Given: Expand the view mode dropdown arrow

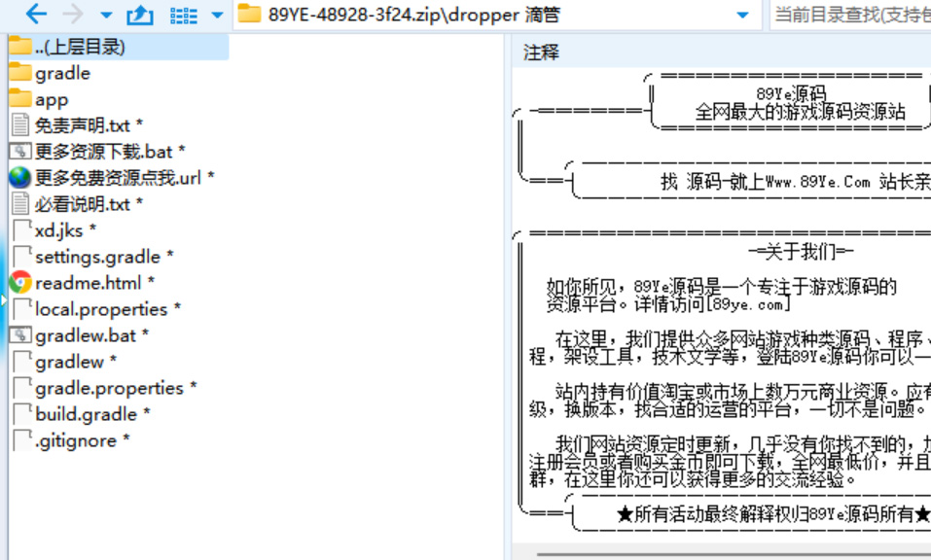Looking at the screenshot, I should [217, 16].
